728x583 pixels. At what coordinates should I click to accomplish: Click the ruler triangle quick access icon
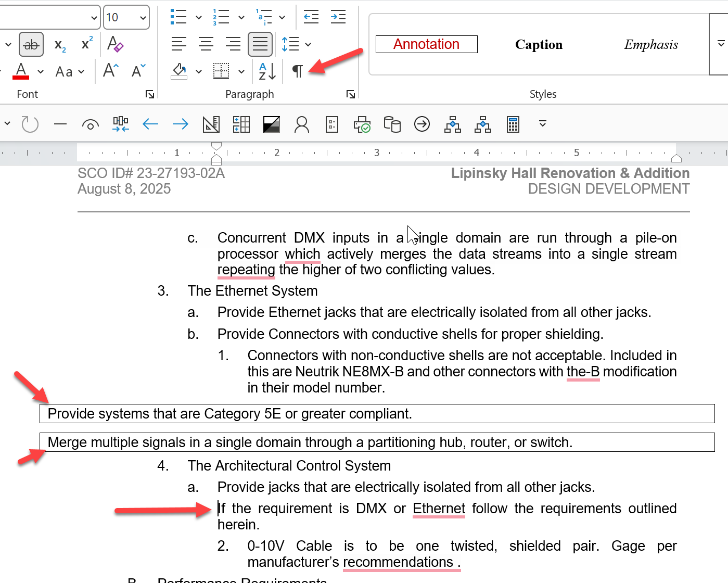point(211,124)
